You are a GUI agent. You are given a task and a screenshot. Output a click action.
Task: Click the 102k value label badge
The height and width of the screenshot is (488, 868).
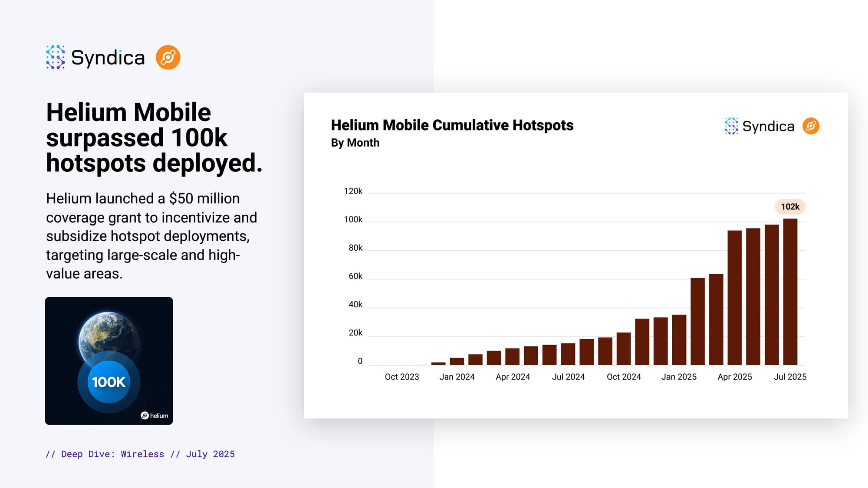click(790, 207)
